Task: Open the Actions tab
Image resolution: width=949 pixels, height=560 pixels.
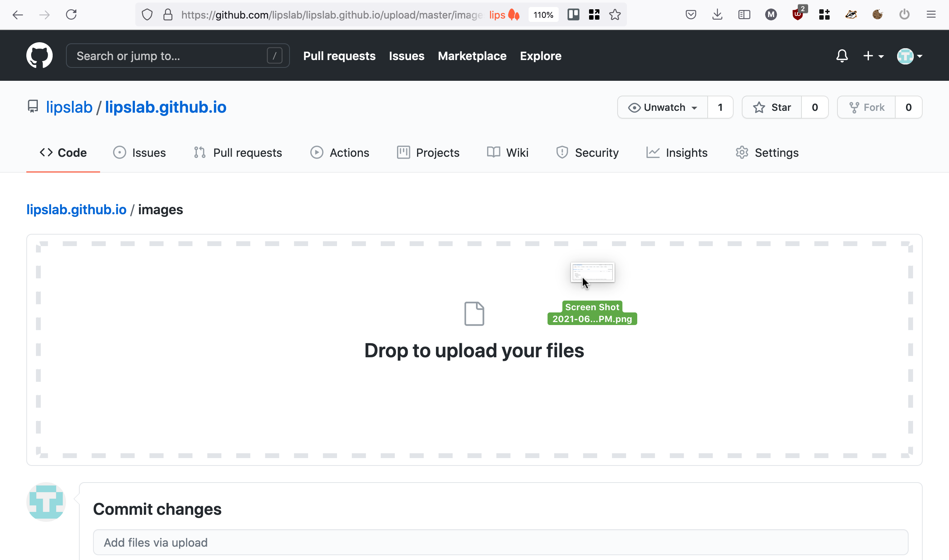Action: pos(340,152)
